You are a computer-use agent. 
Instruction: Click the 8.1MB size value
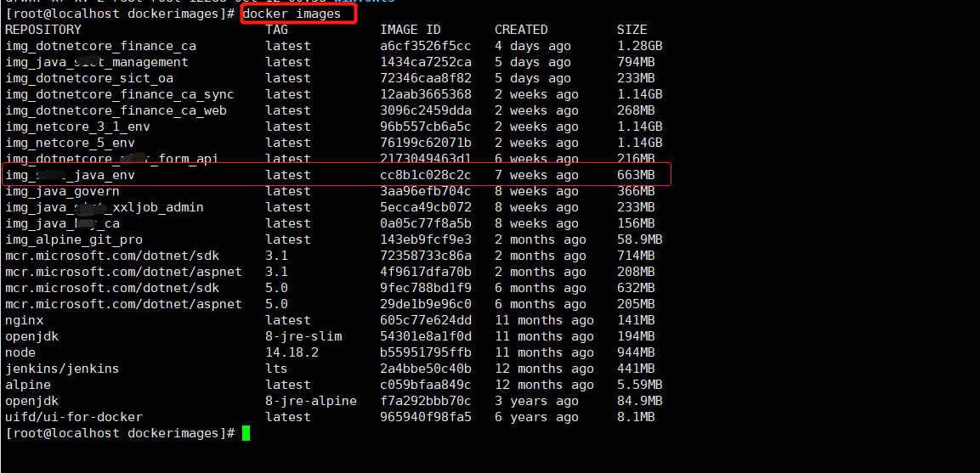coord(636,417)
